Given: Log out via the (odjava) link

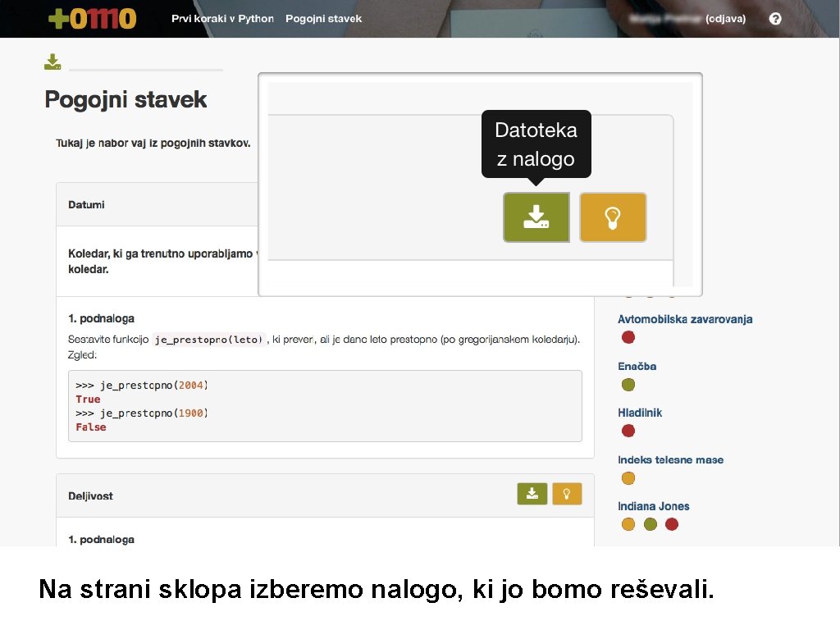Looking at the screenshot, I should pos(725,19).
